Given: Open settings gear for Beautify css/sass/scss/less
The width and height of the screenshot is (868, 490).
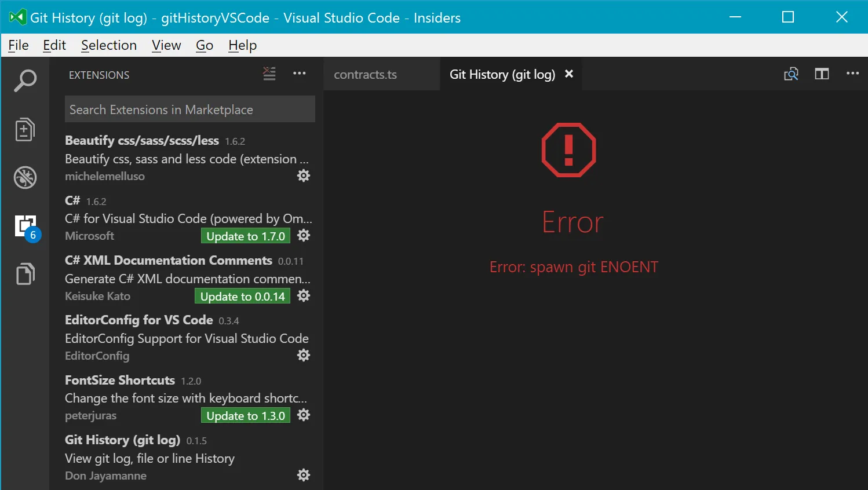Looking at the screenshot, I should (x=304, y=175).
